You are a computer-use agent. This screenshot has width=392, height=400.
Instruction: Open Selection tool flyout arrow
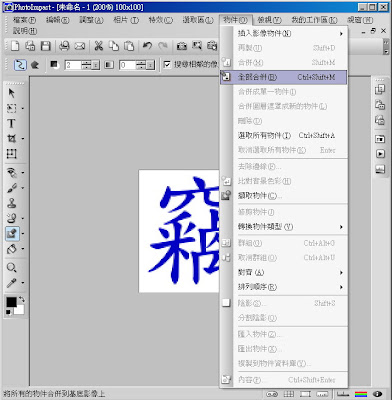click(x=23, y=108)
